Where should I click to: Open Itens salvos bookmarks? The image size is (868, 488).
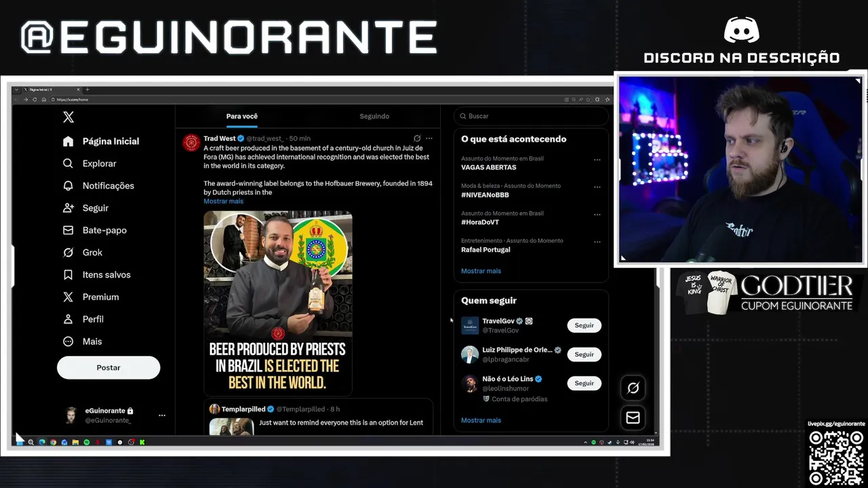click(96, 274)
